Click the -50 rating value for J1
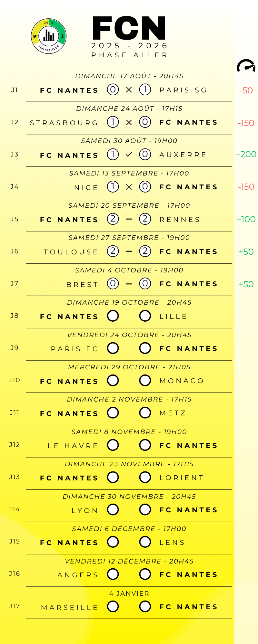Viewport: 258px width, 644px height. (x=246, y=90)
